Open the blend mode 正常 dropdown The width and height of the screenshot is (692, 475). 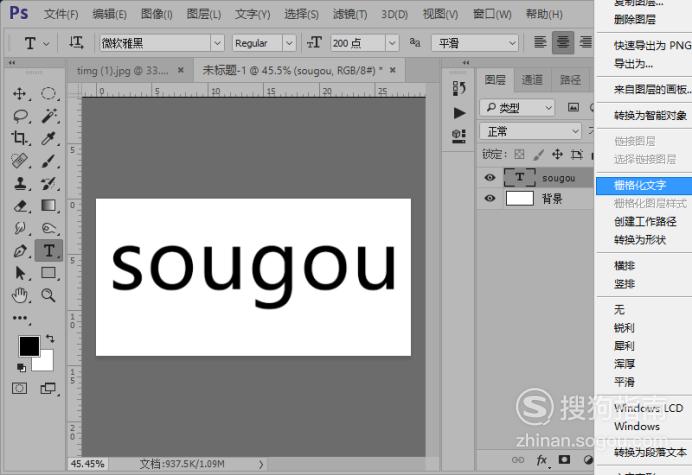coord(530,131)
